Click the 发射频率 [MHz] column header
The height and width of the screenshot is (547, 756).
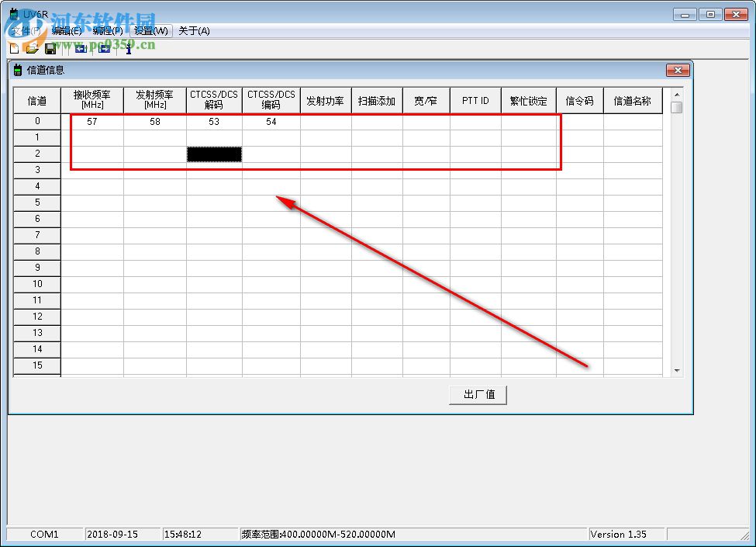coord(155,101)
